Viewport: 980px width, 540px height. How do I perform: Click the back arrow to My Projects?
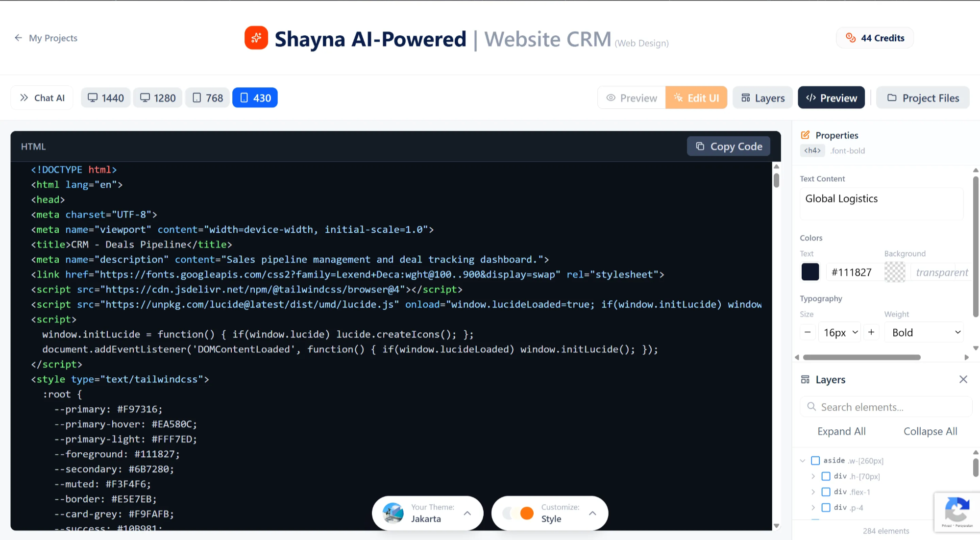click(18, 38)
